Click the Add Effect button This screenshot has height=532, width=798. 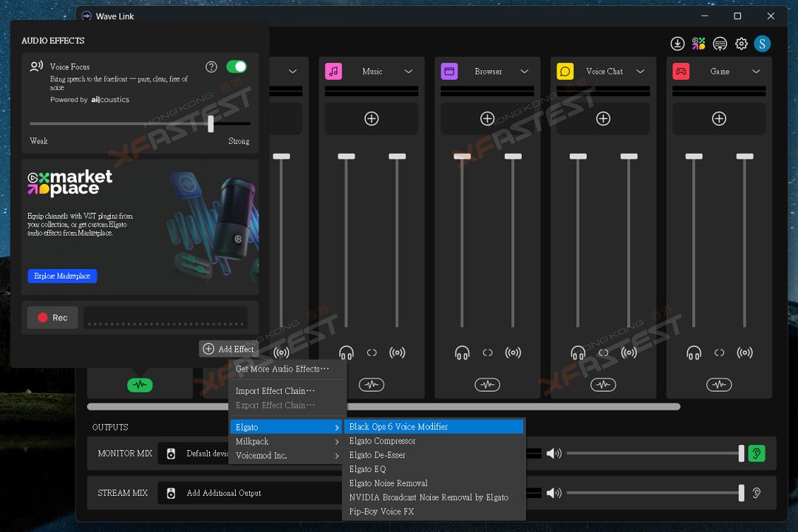point(228,349)
